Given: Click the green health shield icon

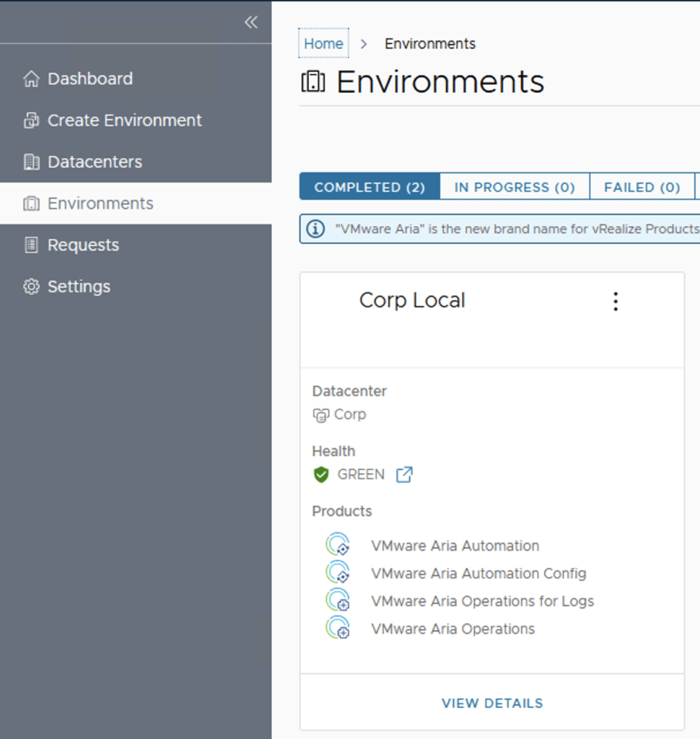Looking at the screenshot, I should 321,475.
